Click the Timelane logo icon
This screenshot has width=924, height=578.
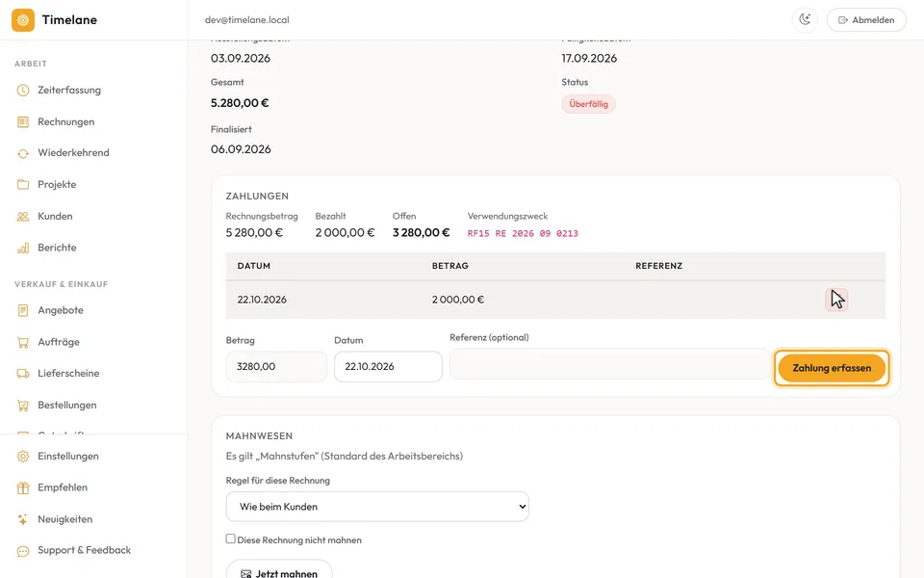point(23,20)
